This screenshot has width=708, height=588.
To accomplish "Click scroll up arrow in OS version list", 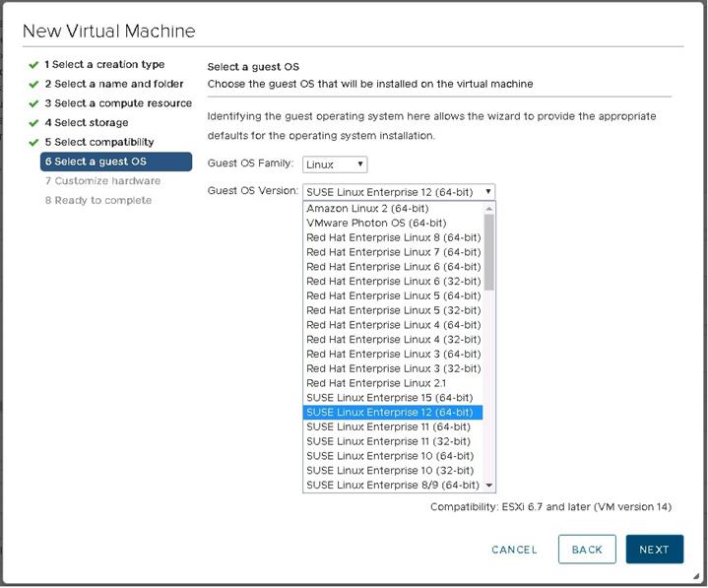I will pos(488,209).
